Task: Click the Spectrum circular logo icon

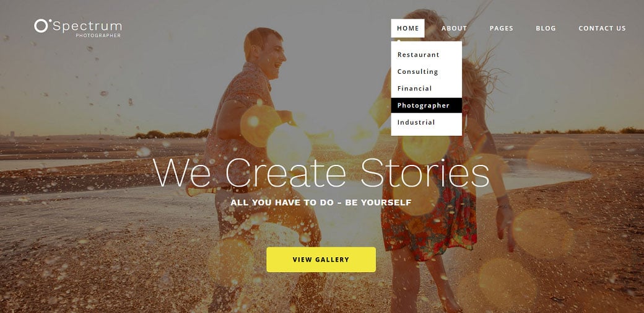Action: click(x=41, y=25)
